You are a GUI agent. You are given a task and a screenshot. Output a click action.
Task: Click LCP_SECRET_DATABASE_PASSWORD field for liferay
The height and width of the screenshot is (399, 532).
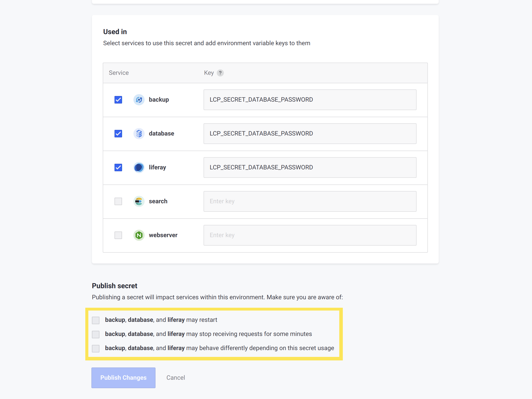310,167
